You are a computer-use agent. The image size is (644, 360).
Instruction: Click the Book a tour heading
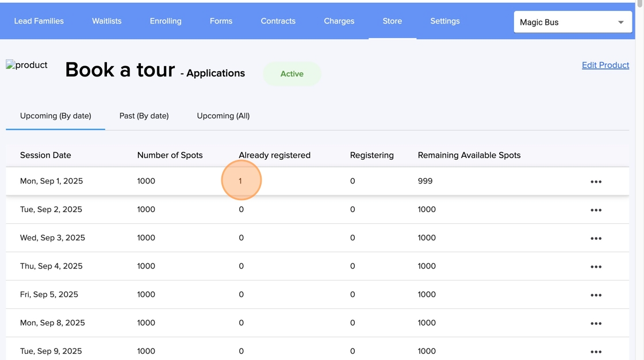(120, 70)
